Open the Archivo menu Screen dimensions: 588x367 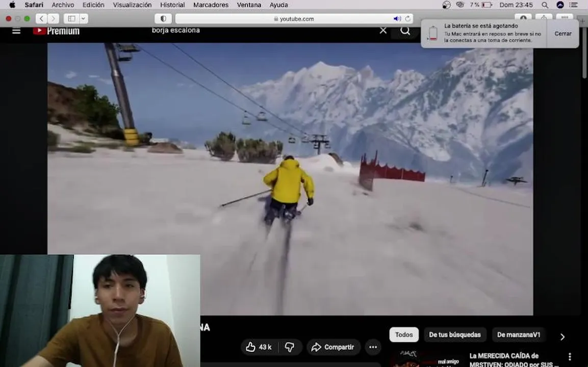point(63,5)
